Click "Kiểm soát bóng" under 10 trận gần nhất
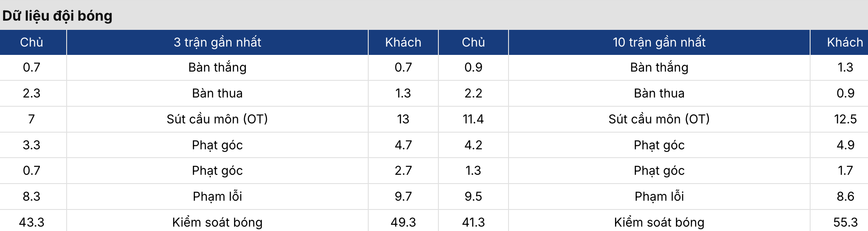Viewport: 868px width, 231px height. (659, 222)
